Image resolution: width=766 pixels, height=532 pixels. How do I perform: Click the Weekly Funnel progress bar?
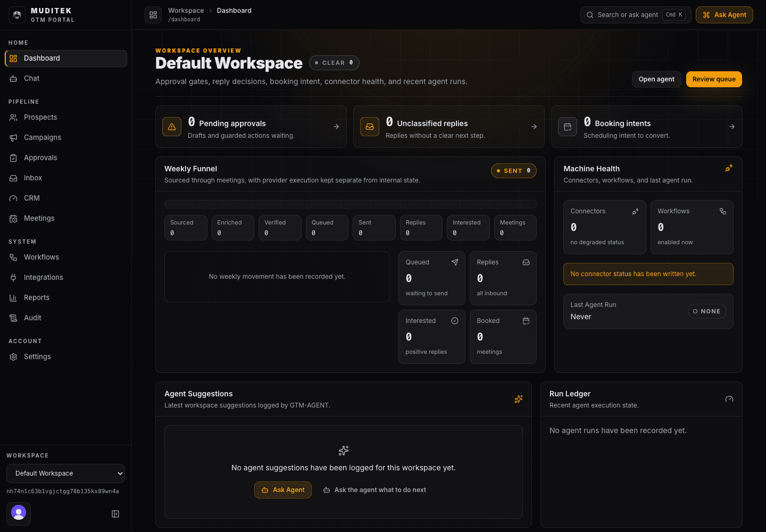tap(351, 204)
